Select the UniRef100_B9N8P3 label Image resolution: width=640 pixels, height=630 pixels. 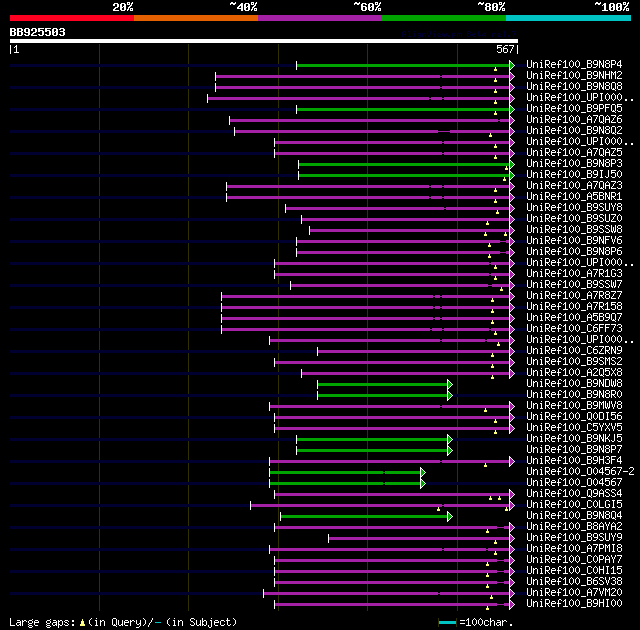click(574, 164)
